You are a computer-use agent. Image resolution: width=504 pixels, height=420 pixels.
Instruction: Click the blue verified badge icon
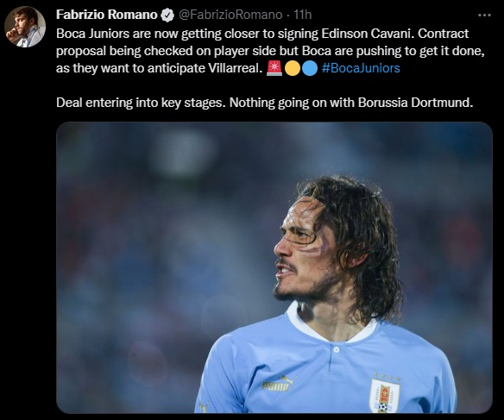tap(167, 15)
